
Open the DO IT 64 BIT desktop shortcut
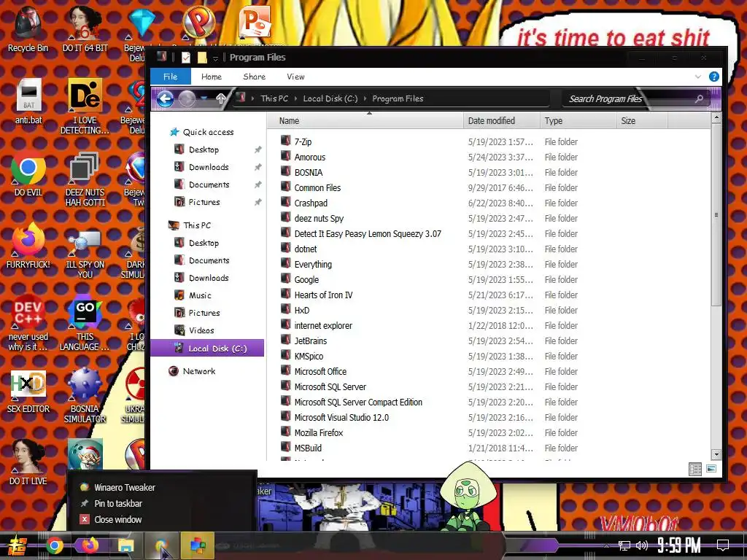point(85,29)
